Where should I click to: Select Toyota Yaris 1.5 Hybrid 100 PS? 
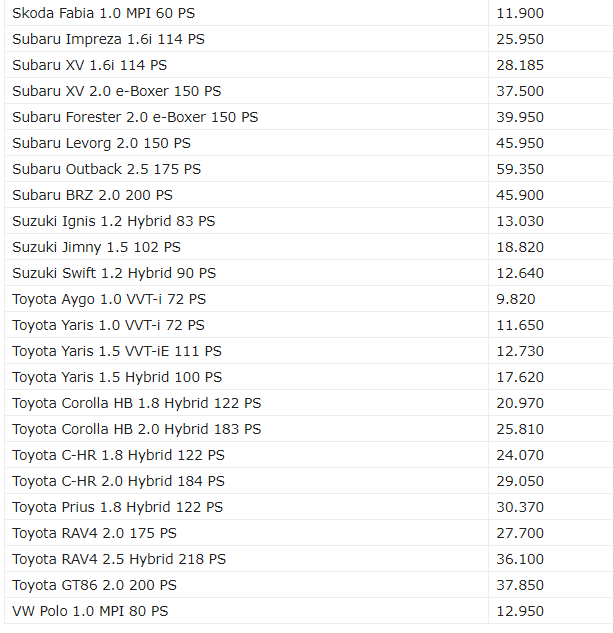(x=117, y=377)
